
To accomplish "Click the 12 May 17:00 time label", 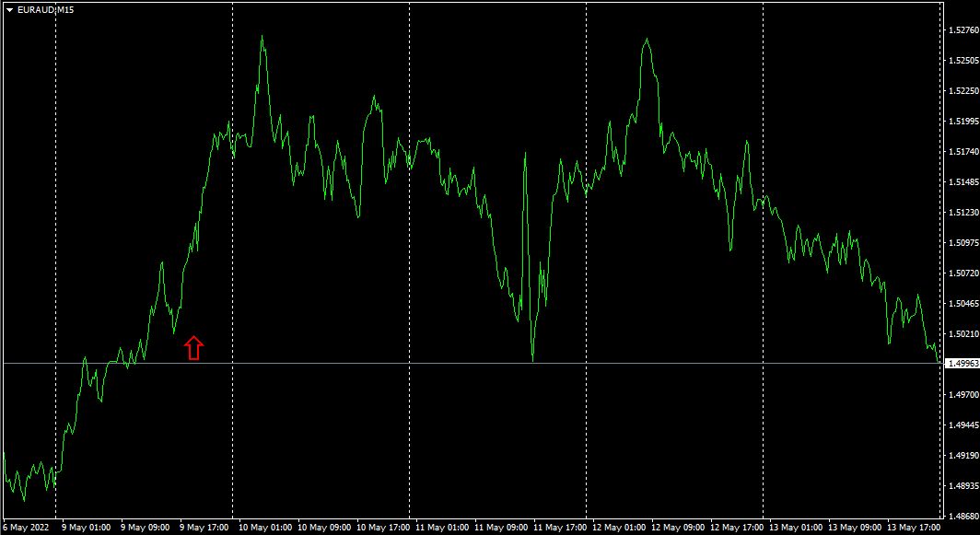I will tap(737, 528).
